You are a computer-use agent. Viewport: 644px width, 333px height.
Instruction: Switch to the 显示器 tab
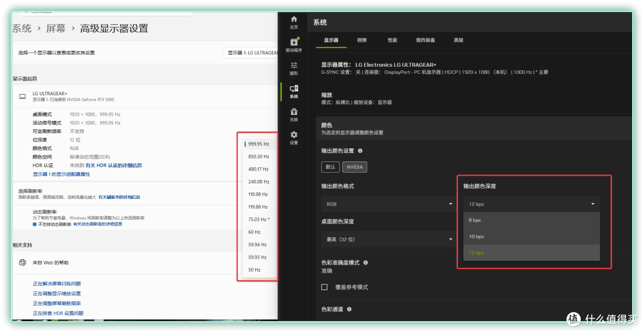coord(331,40)
